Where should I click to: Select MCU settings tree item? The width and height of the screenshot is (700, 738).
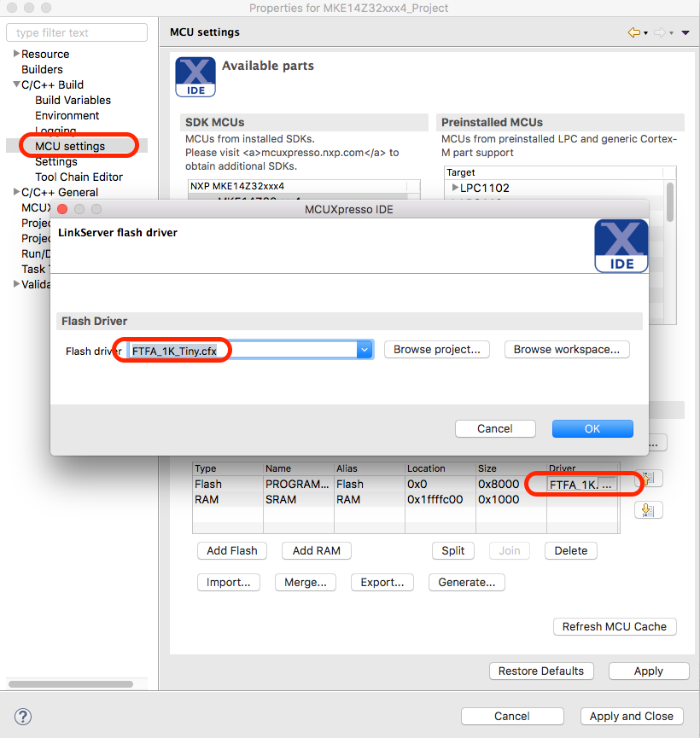70,147
